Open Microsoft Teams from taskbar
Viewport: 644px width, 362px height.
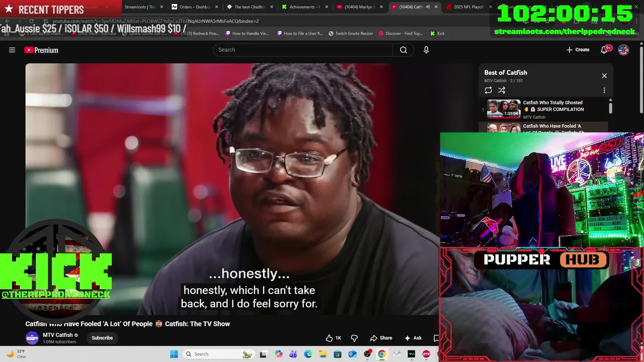coord(293,354)
